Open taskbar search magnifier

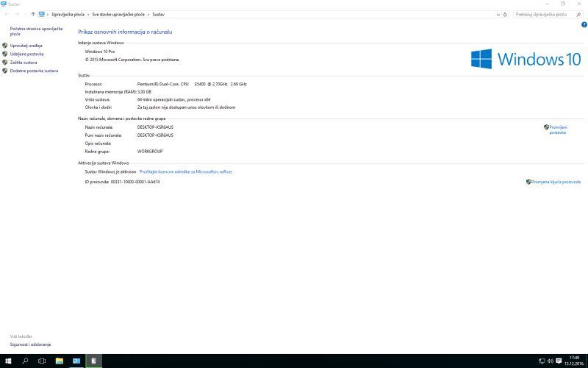tap(25, 361)
